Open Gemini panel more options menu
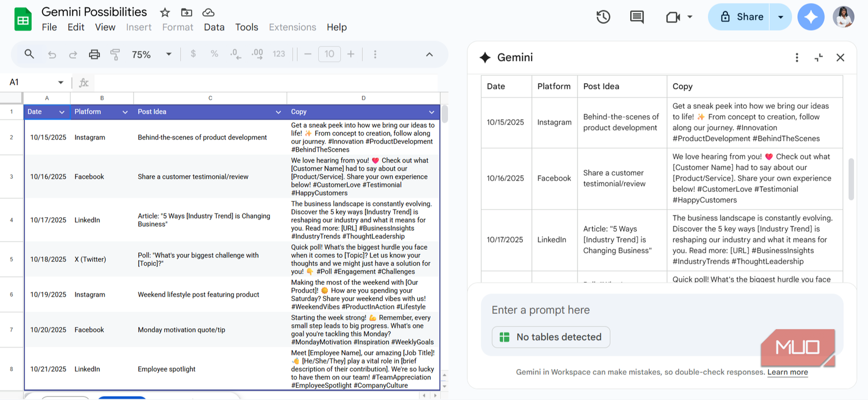 (797, 57)
